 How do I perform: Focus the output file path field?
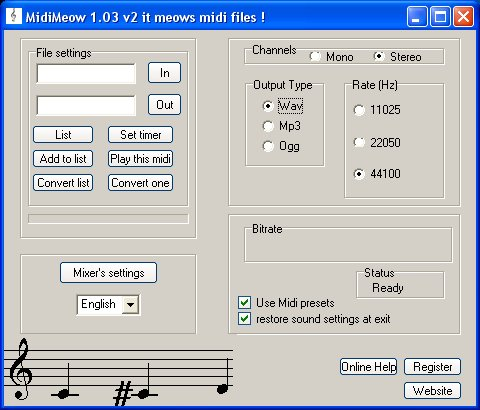click(x=86, y=105)
